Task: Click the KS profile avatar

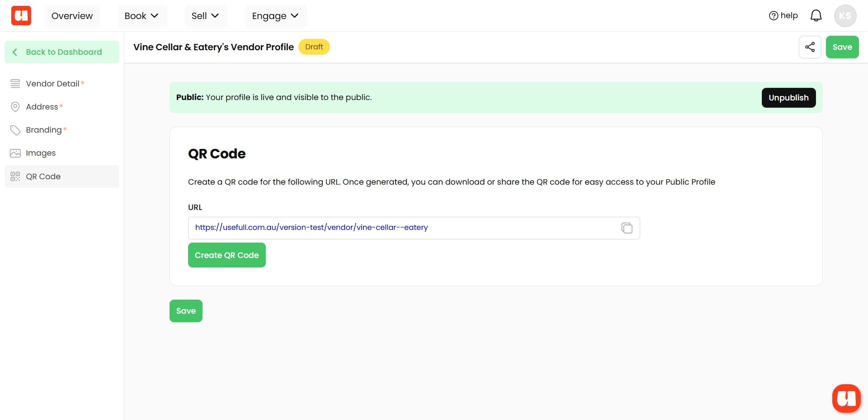Action: (845, 15)
